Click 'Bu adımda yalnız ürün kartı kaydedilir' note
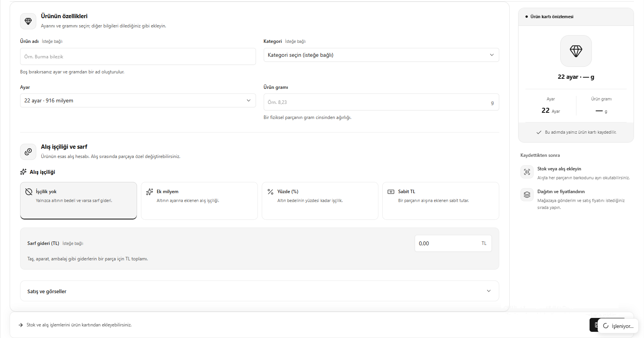This screenshot has width=644, height=338. coord(581,132)
